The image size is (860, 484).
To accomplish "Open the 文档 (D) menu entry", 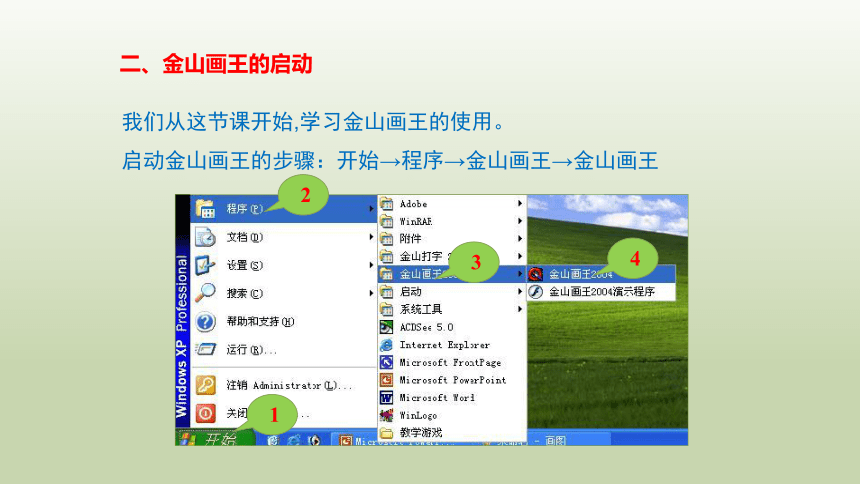I will coord(284,237).
